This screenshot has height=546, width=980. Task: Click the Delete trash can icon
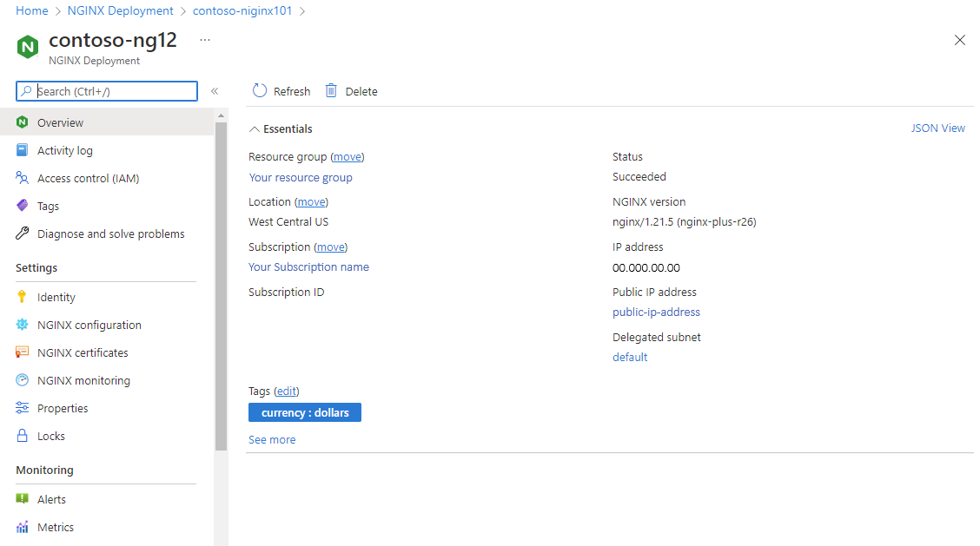coord(331,91)
